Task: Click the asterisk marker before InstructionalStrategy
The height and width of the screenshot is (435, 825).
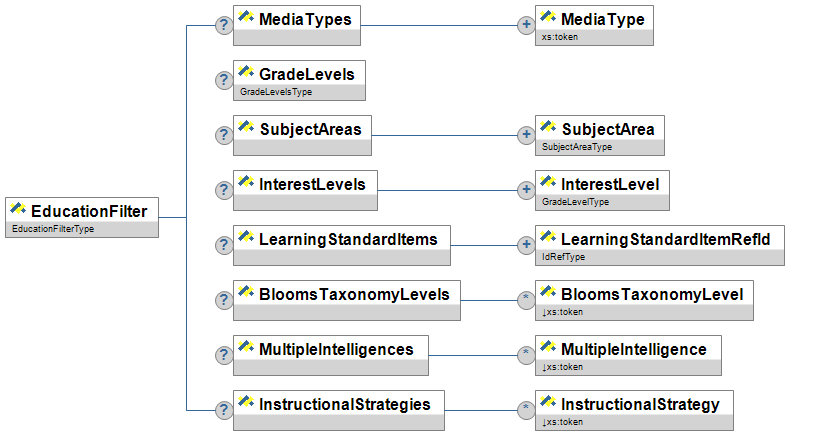Action: pos(526,410)
